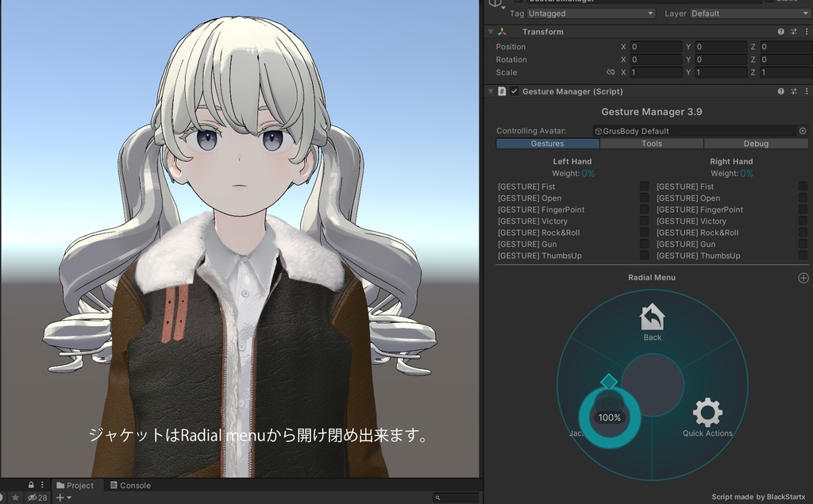Viewport: 813px width, 504px height.
Task: Check Right Hand [GESTURE] Fist
Action: tap(803, 187)
